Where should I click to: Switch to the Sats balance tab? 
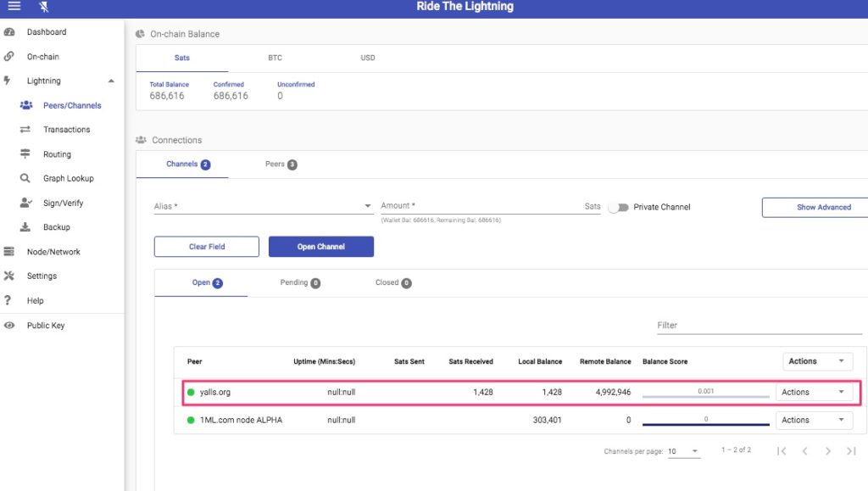182,58
